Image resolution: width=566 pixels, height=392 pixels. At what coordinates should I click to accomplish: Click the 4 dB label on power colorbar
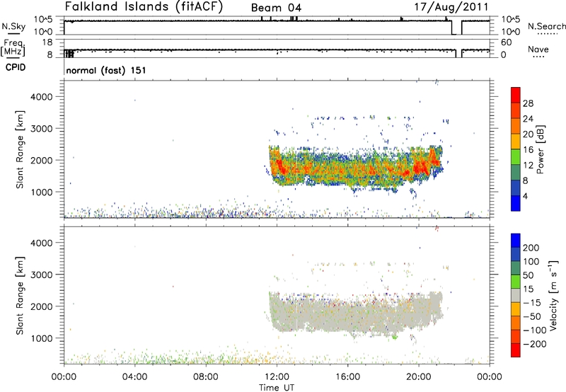525,196
